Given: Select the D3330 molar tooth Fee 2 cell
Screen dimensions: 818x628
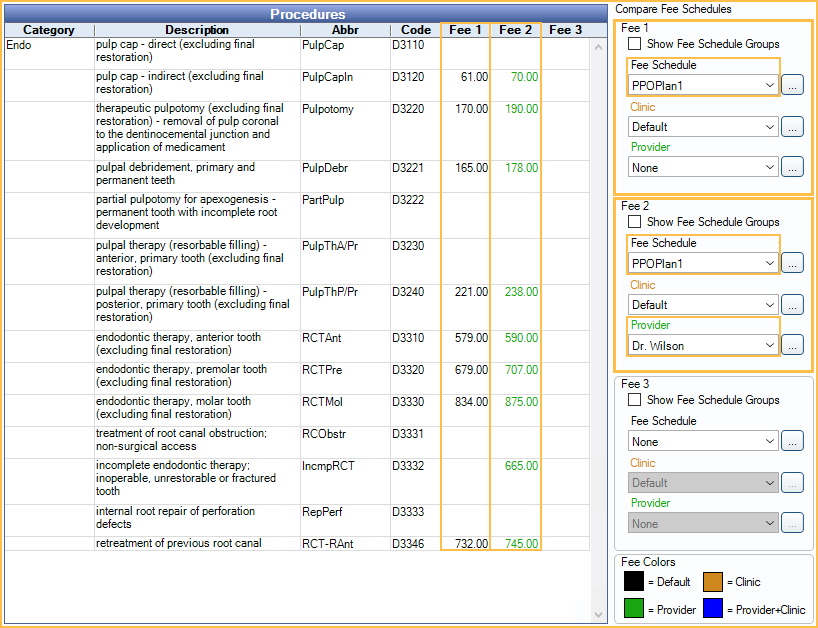Looking at the screenshot, I should pyautogui.click(x=516, y=402).
